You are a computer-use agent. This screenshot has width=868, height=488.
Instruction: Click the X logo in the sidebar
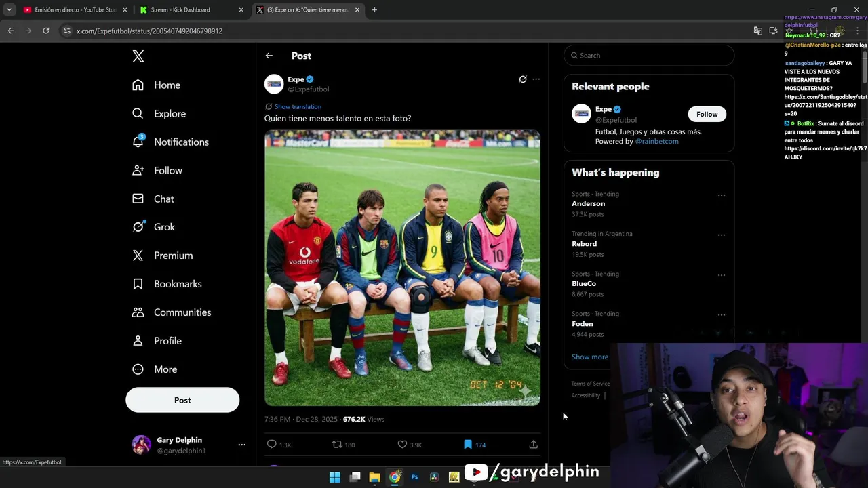coord(138,56)
